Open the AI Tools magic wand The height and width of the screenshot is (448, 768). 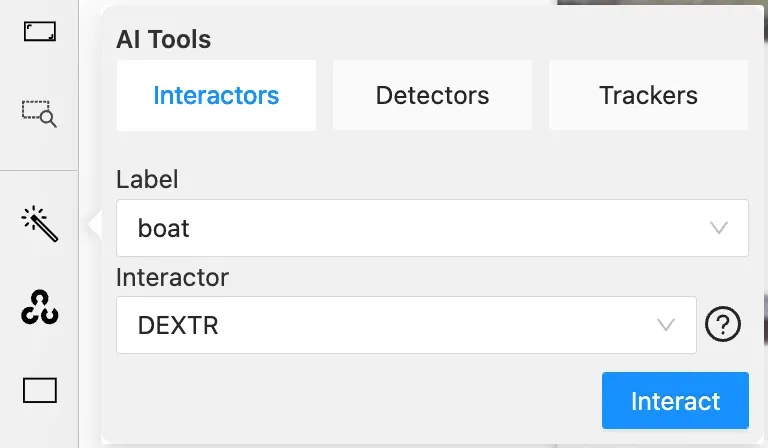click(40, 223)
